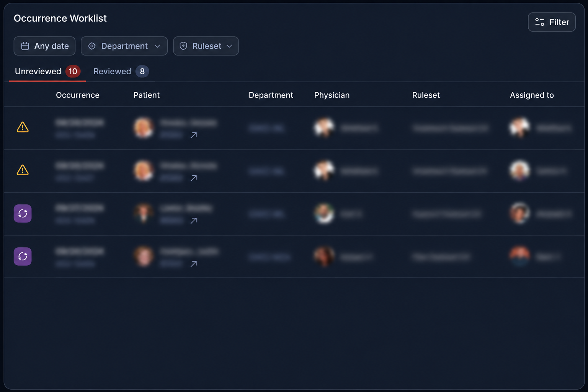Expand the Ruleset filter dropdown
This screenshot has width=588, height=392.
(x=206, y=46)
